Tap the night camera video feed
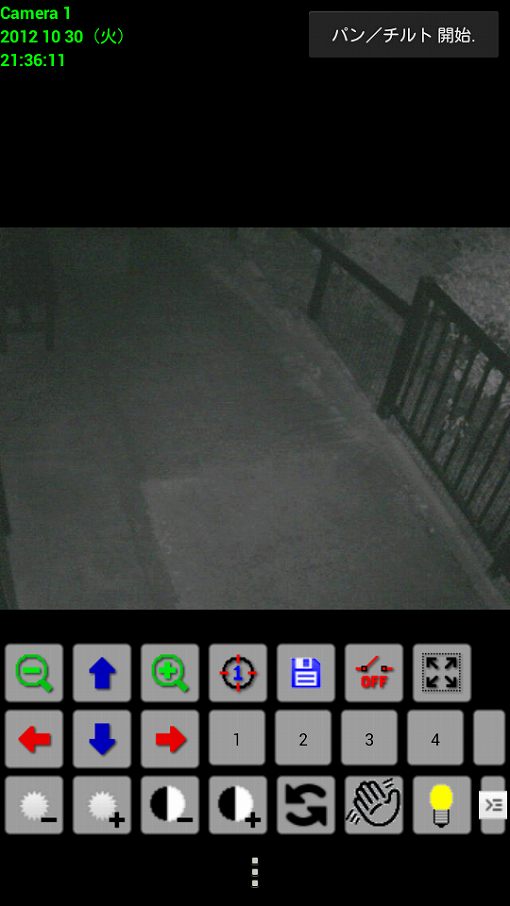This screenshot has height=906, width=510. click(255, 418)
